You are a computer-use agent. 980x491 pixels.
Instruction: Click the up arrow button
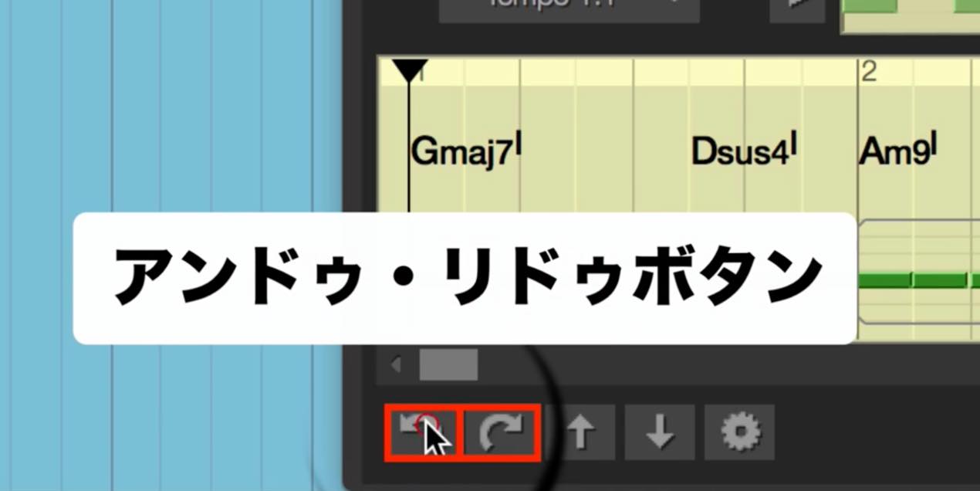pos(580,432)
